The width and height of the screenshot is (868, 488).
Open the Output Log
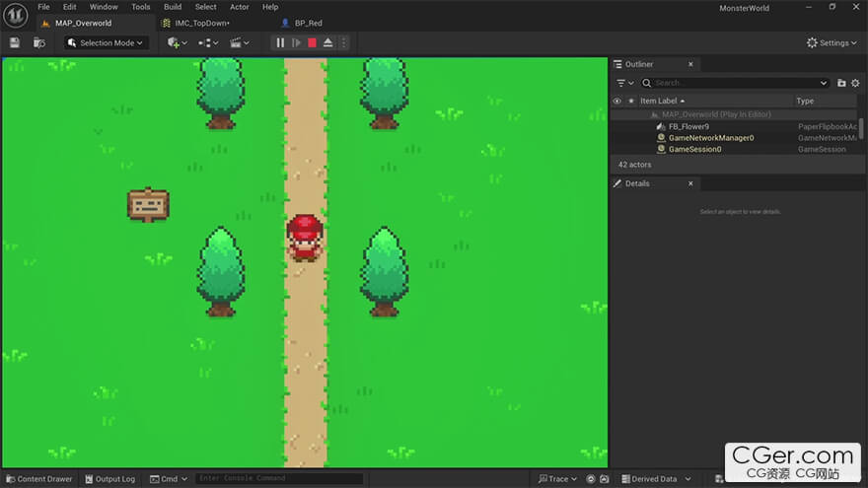point(110,479)
